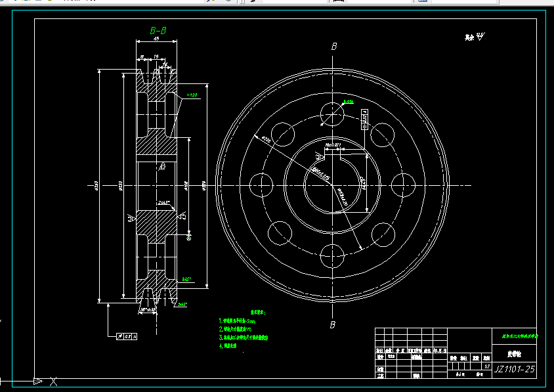Select technical requirement note number 1
554x392 pixels.
point(238,321)
